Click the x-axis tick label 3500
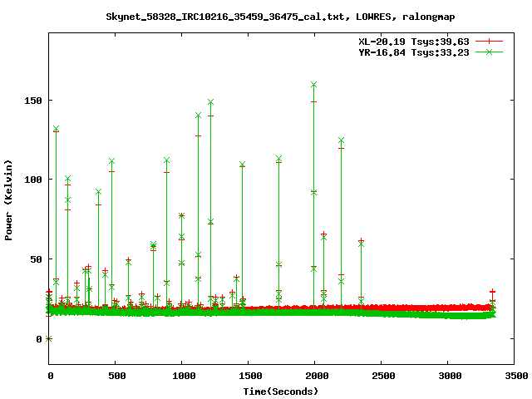This screenshot has width=532, height=399. tap(516, 376)
